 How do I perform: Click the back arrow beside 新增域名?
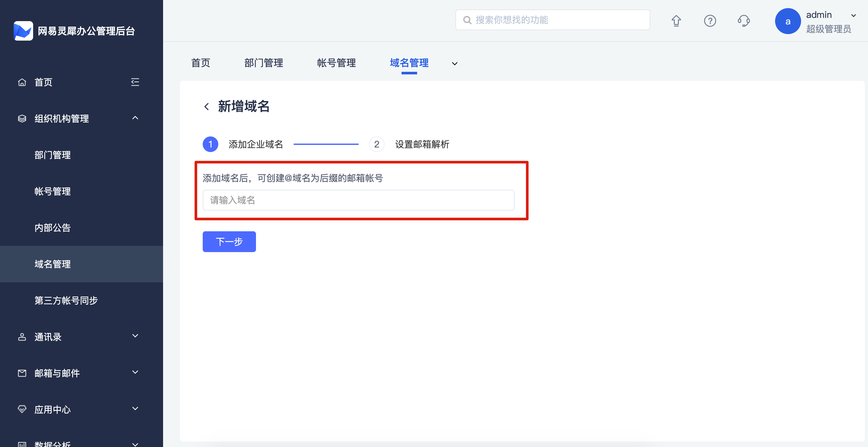click(207, 107)
